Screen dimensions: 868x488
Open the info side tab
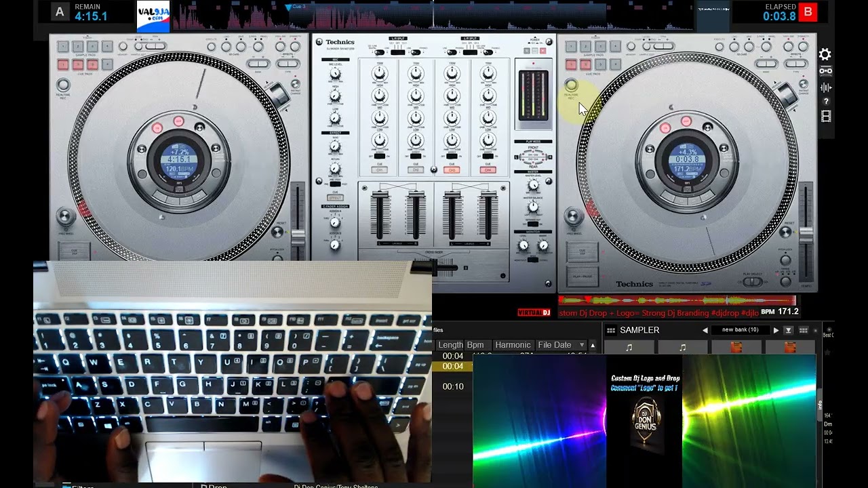pyautogui.click(x=819, y=405)
